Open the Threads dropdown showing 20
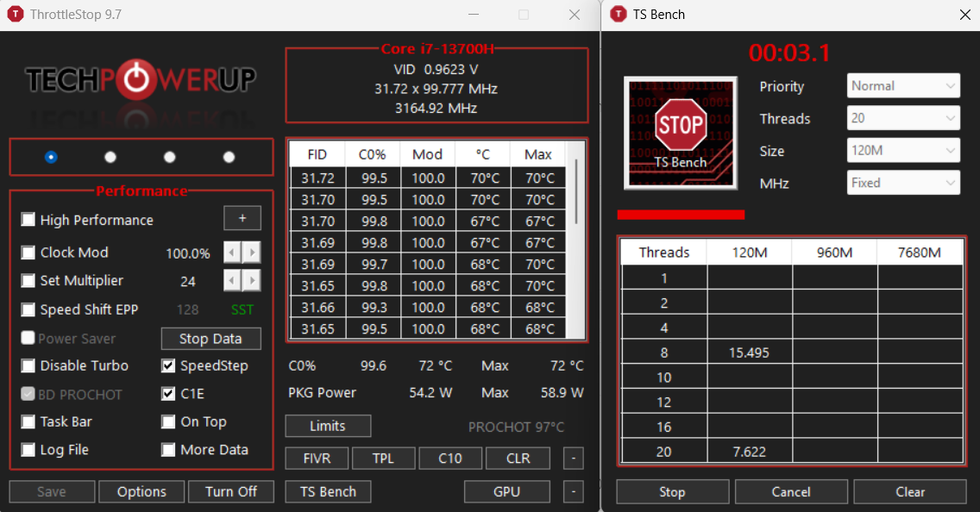 click(x=903, y=118)
